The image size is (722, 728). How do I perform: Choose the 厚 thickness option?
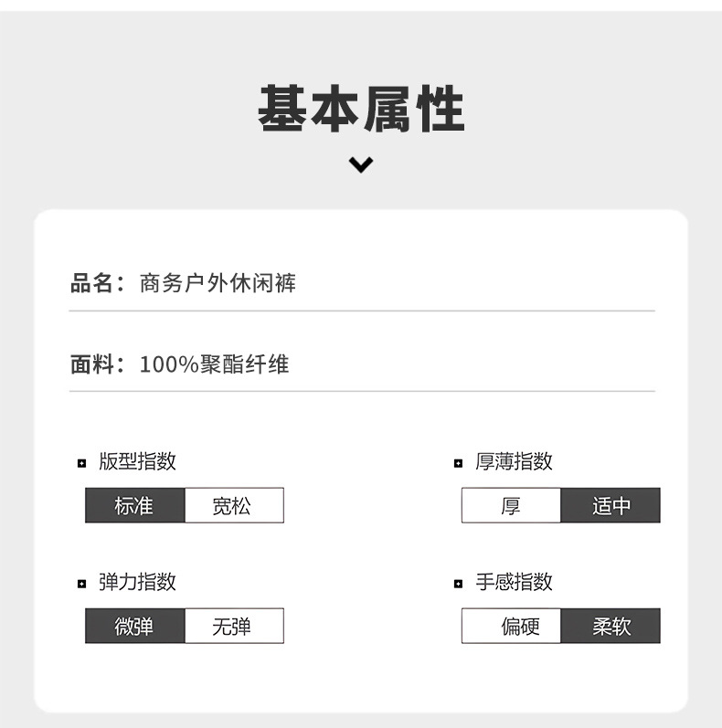(x=511, y=505)
